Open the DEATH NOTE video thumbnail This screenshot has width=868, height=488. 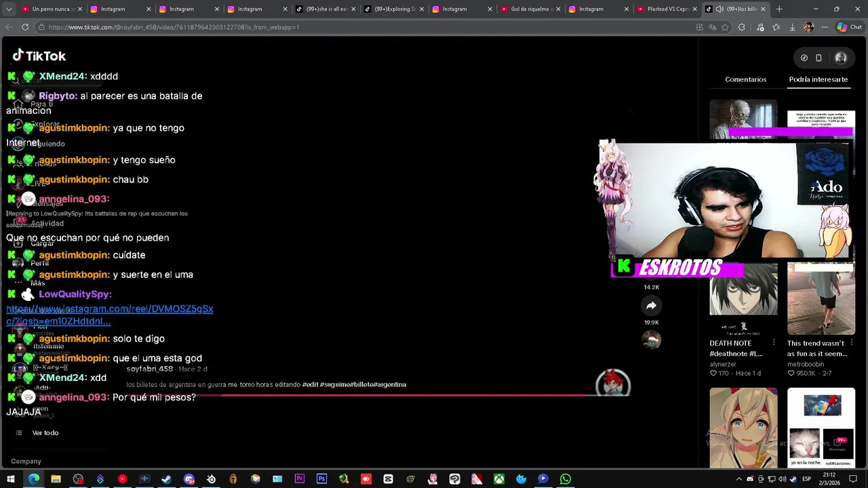[x=743, y=299]
